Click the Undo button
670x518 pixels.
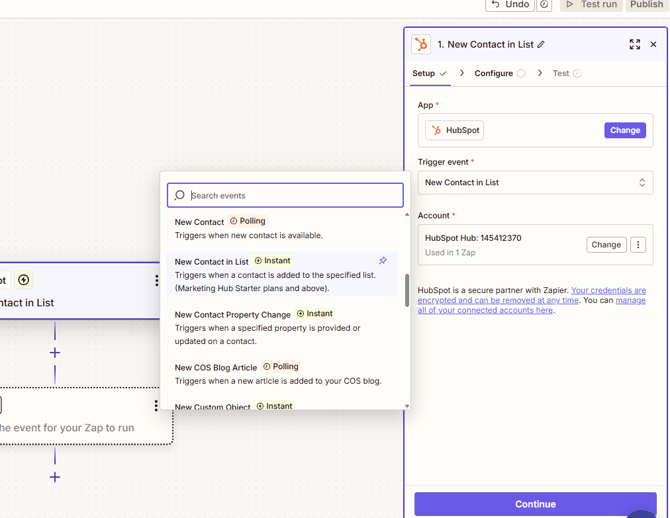click(510, 5)
